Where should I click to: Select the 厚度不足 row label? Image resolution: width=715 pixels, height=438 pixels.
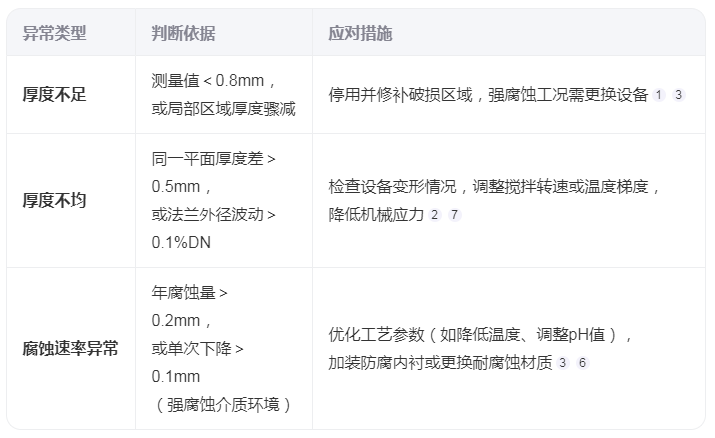[54, 95]
